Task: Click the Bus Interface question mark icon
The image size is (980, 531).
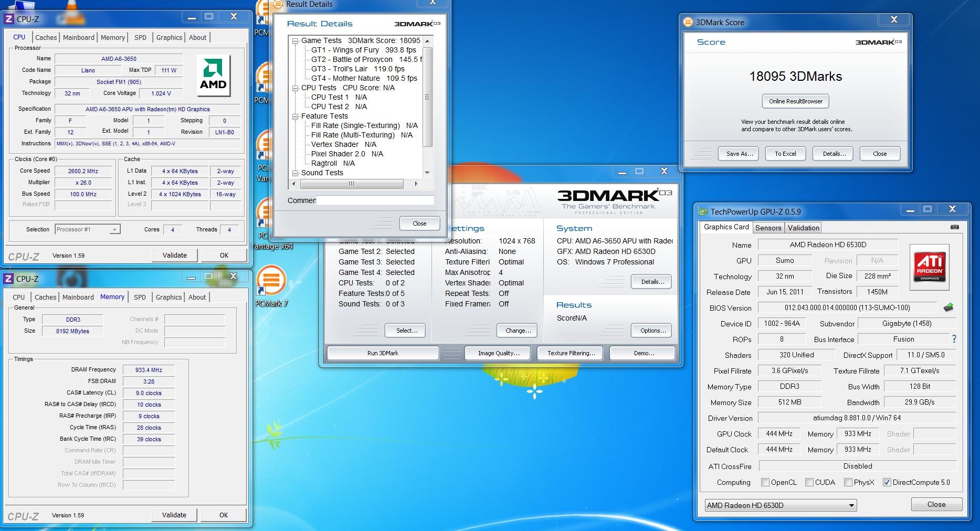Action: (954, 339)
